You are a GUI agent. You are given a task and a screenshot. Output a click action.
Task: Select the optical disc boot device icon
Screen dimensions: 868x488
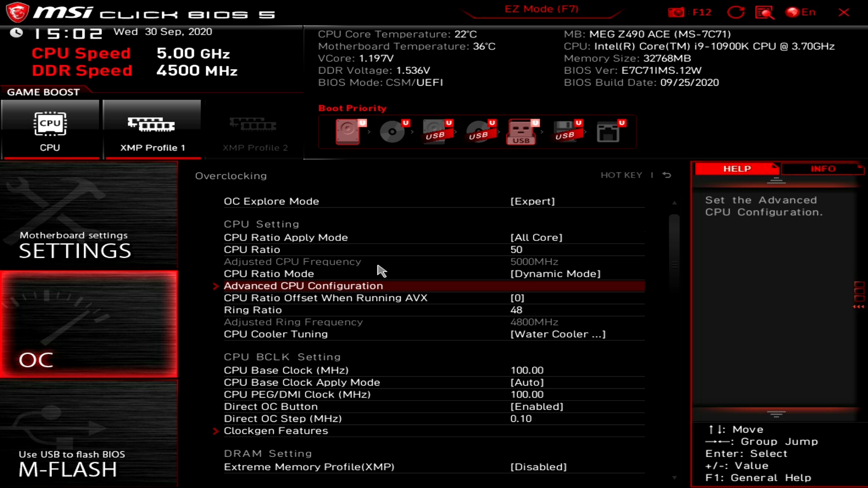(x=393, y=132)
